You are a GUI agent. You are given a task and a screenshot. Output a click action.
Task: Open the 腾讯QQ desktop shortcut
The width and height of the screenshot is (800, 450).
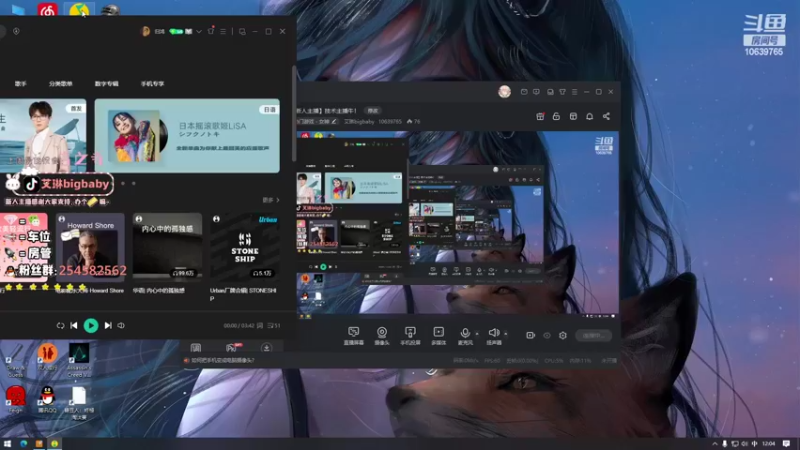point(47,399)
